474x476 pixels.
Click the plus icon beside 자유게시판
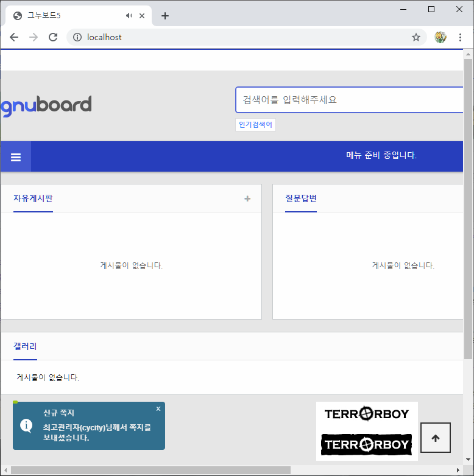[247, 198]
